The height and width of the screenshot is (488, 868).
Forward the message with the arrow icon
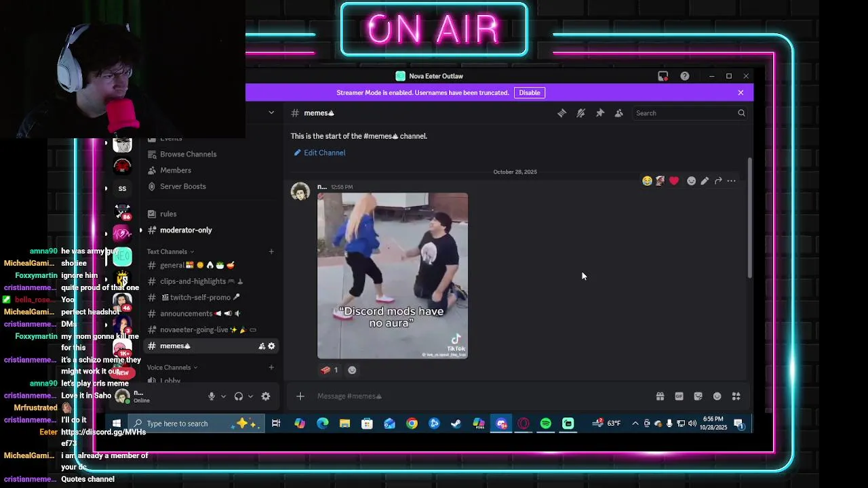[718, 181]
